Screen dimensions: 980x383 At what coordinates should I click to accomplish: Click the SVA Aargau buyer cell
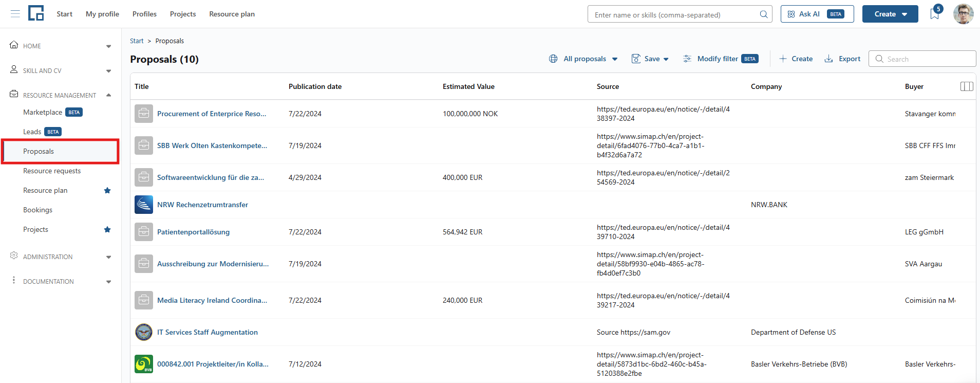pos(923,264)
